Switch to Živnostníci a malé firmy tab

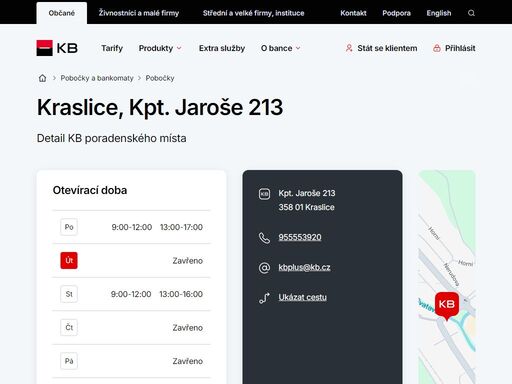click(139, 13)
